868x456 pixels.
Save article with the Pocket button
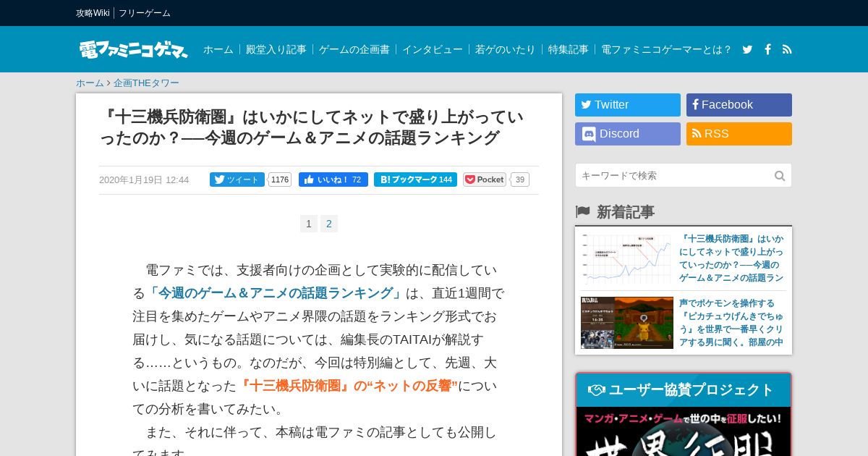(485, 180)
